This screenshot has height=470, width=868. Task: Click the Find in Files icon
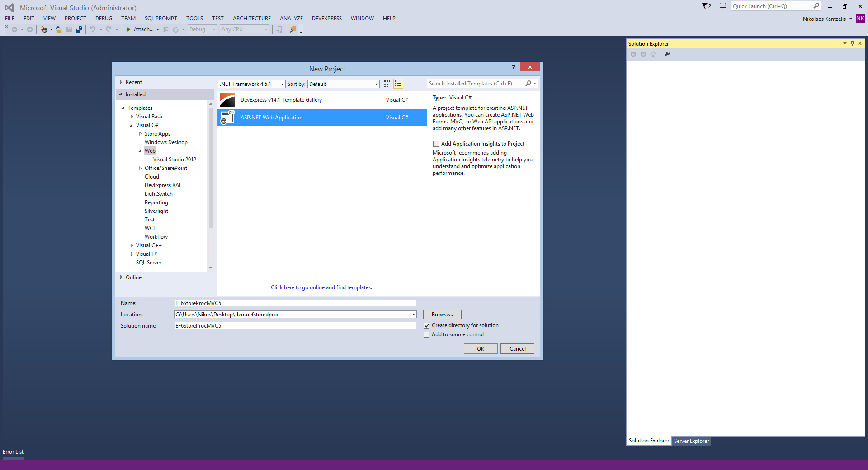point(293,29)
